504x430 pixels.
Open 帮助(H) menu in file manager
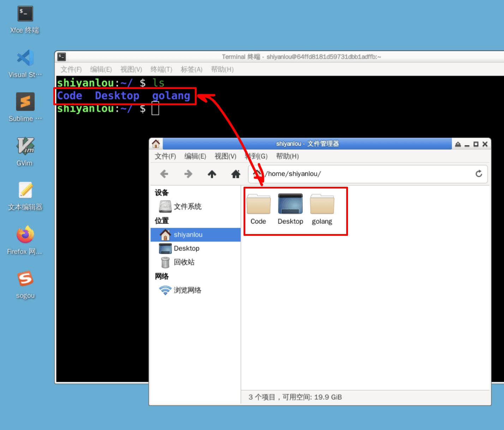287,156
